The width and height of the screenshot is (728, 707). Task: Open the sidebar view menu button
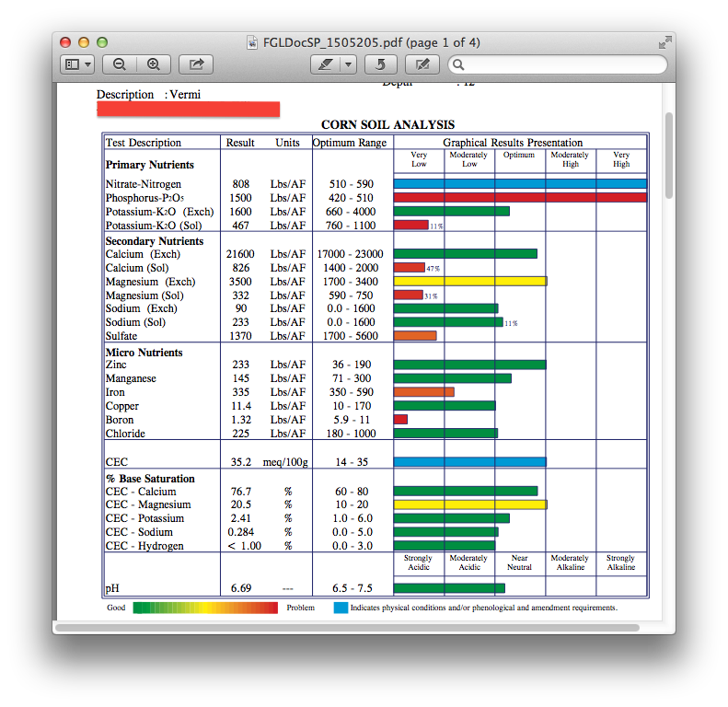point(77,64)
